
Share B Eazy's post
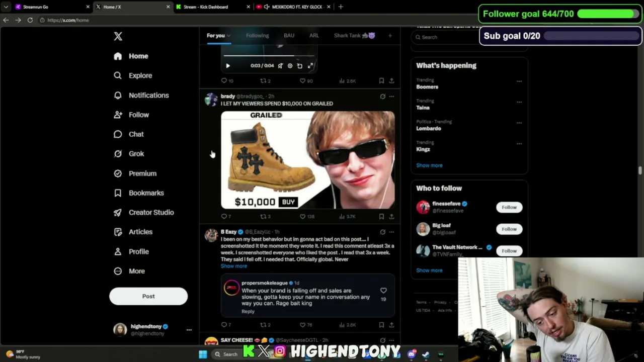[x=391, y=325]
